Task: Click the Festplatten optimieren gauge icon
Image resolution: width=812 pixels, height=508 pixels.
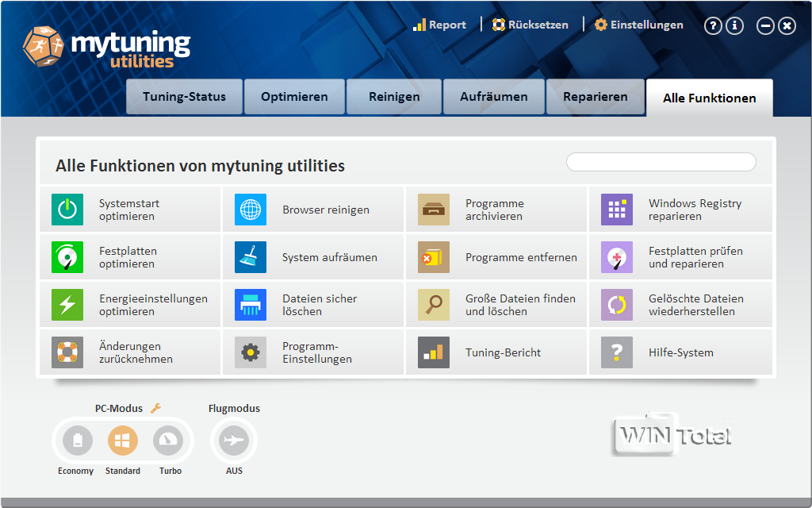Action: (67, 257)
